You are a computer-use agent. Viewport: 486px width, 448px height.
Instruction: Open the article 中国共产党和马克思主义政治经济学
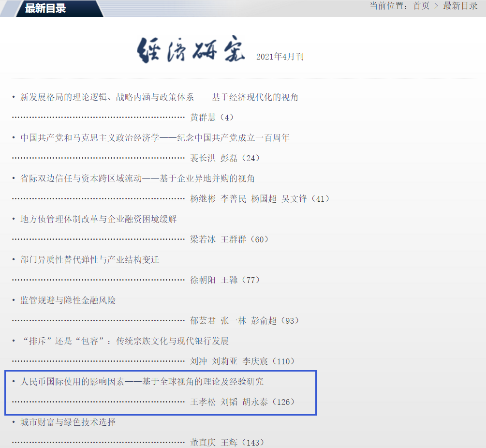tap(155, 138)
